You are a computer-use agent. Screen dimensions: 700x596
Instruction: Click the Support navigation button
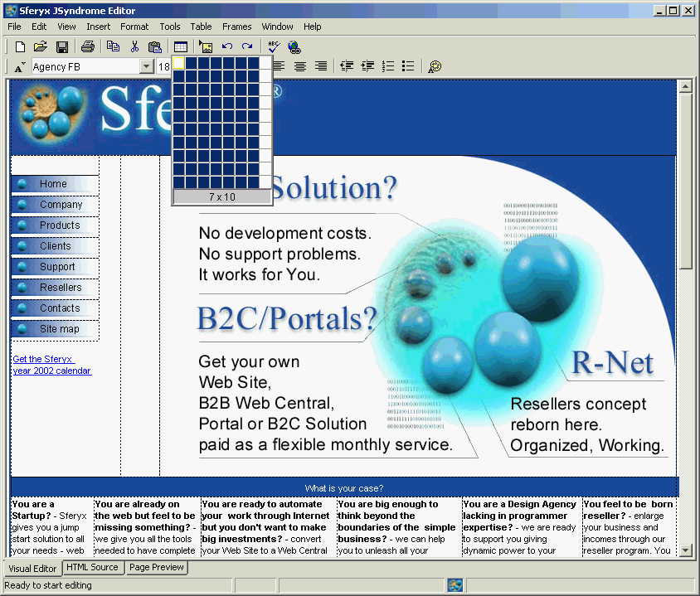click(x=55, y=267)
